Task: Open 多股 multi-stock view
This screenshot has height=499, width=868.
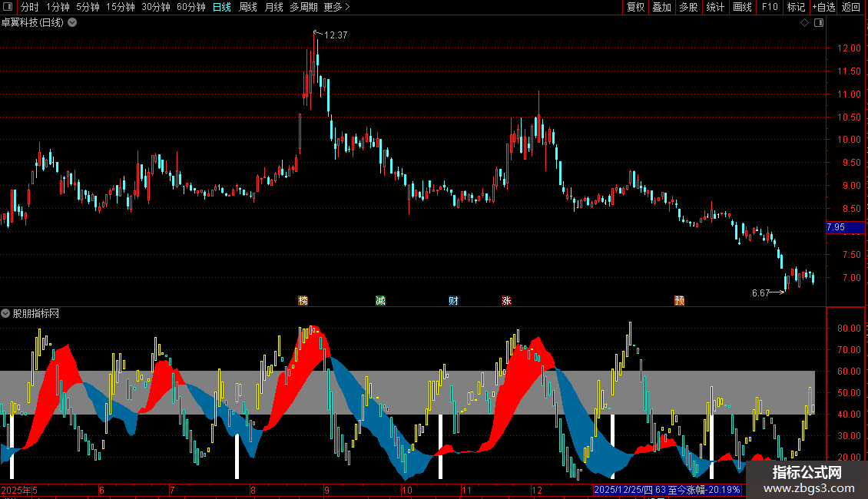Action: tap(688, 7)
